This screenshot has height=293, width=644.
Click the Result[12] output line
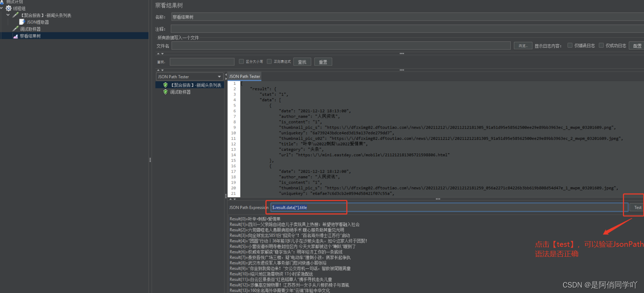[x=289, y=285]
